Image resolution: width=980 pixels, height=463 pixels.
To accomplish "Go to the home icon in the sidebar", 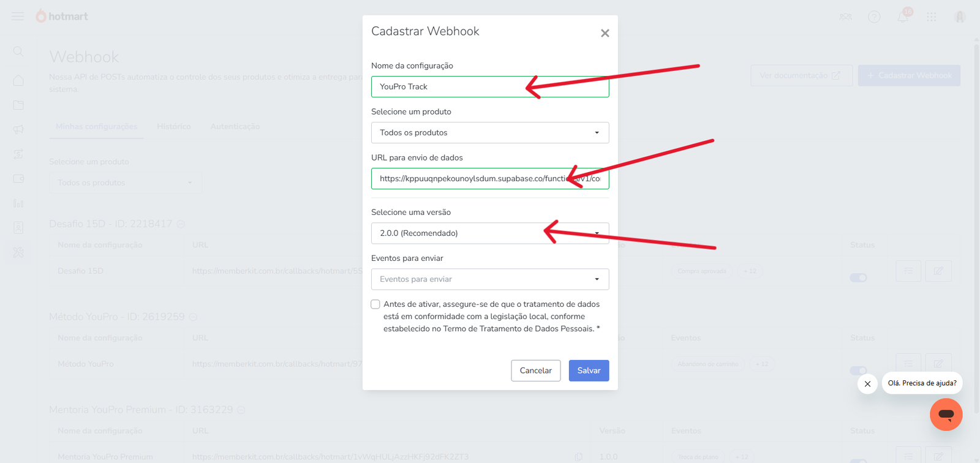I will click(x=18, y=80).
